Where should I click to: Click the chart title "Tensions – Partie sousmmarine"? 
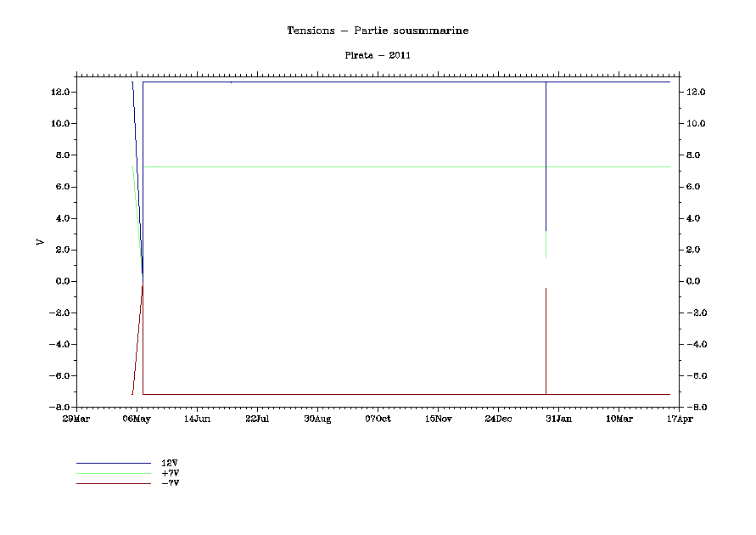(x=378, y=31)
